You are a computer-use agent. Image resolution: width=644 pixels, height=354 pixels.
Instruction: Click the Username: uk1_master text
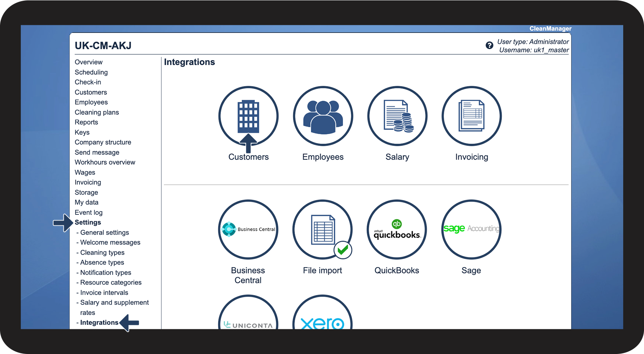pos(534,50)
